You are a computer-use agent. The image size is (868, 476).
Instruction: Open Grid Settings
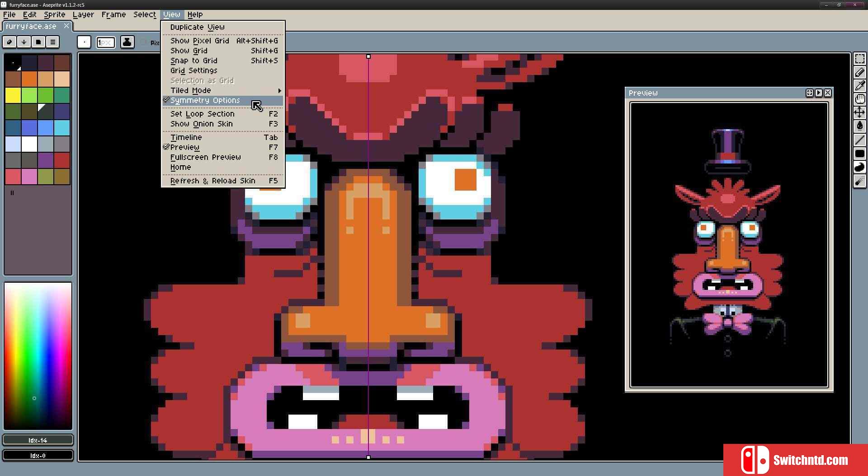coord(223,70)
